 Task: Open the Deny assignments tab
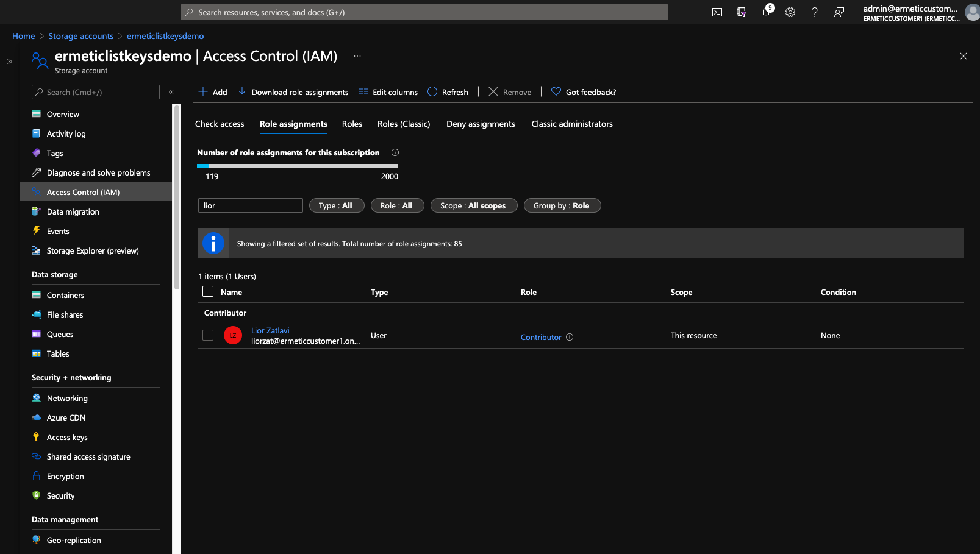point(481,124)
